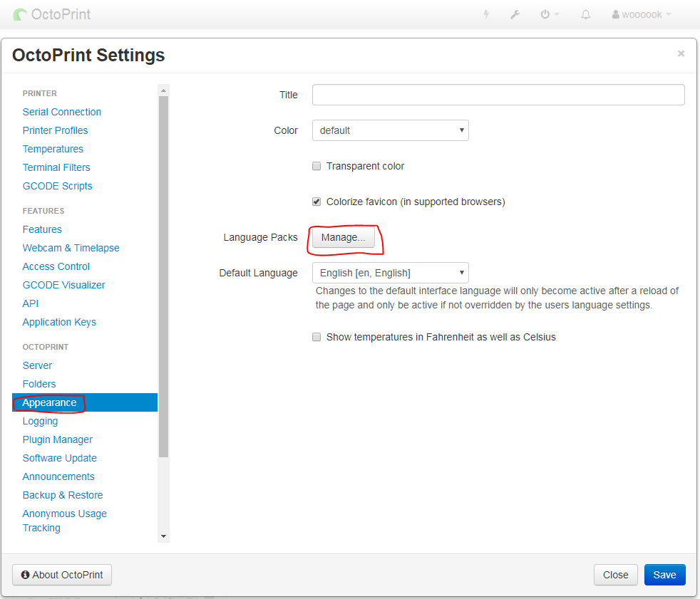This screenshot has width=700, height=599.
Task: Open Terminal Filters settings
Action: pos(57,167)
